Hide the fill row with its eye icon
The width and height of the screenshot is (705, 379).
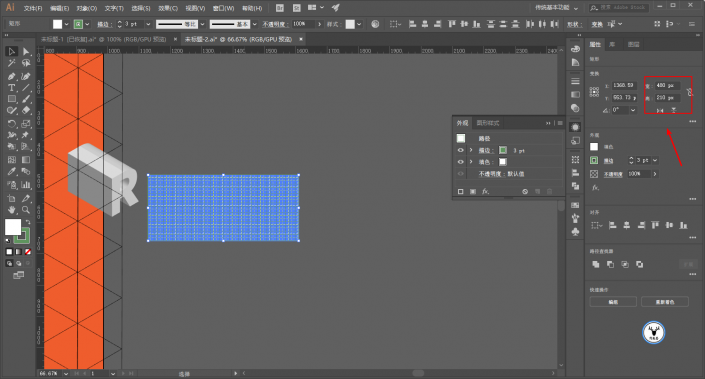(460, 162)
